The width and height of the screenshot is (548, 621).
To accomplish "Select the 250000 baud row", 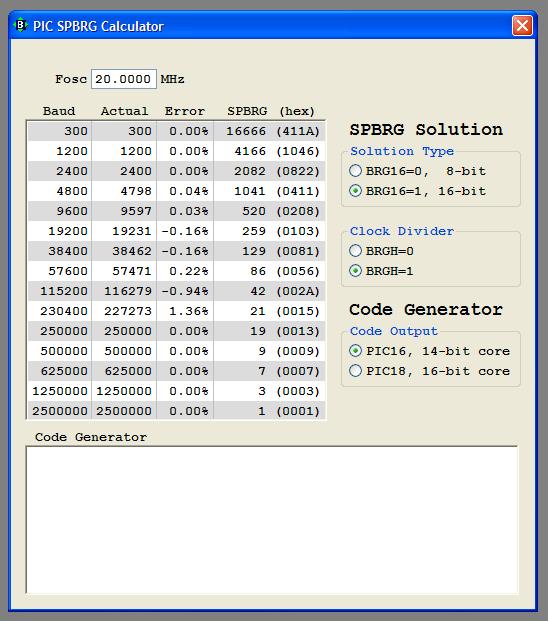I will [176, 331].
